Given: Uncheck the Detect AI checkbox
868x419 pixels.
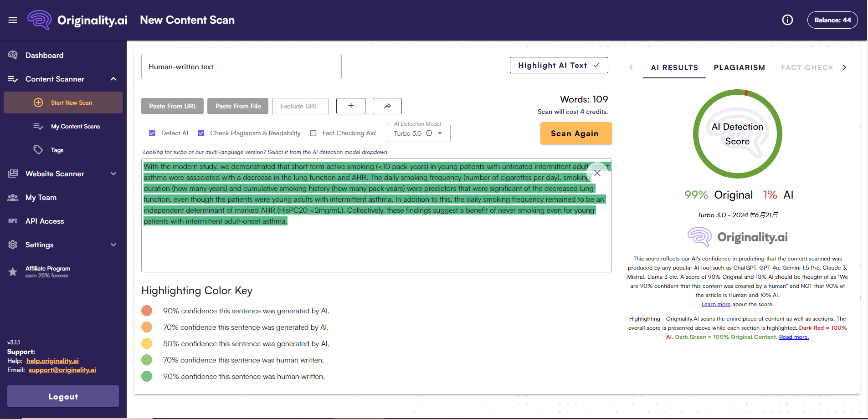Looking at the screenshot, I should 152,133.
